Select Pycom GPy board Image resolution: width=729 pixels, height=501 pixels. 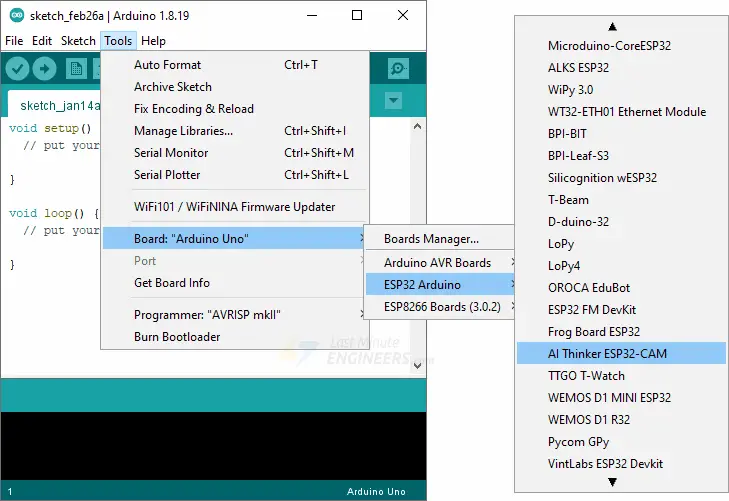click(x=621, y=442)
